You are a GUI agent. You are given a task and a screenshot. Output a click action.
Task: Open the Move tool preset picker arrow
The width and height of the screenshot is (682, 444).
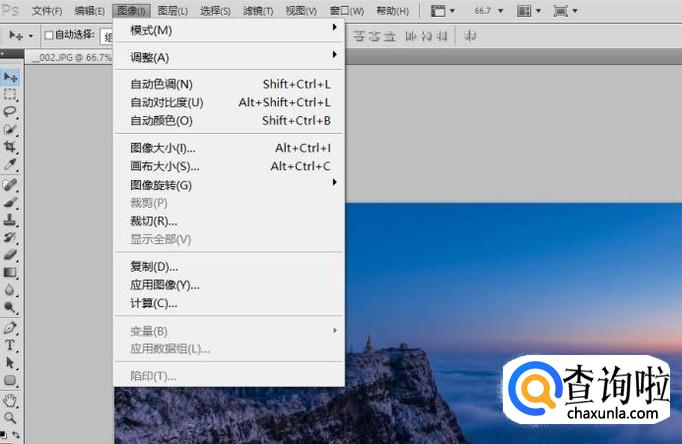pyautogui.click(x=31, y=36)
